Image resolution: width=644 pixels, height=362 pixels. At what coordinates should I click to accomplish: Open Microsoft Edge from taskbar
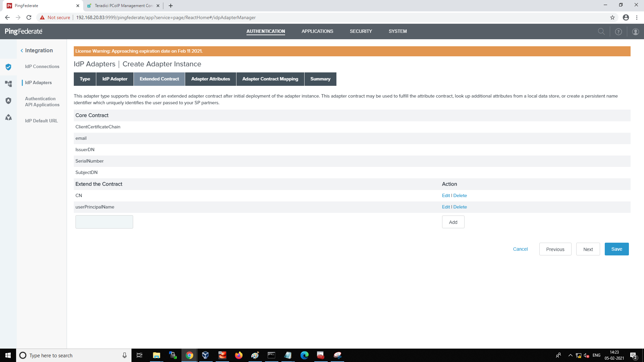[x=305, y=355]
